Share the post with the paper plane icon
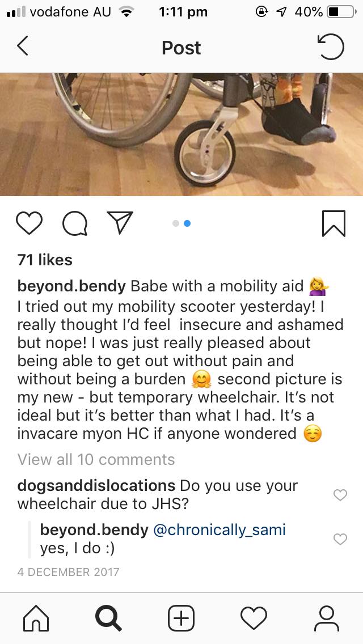Viewport: 363px width, 644px height. pyautogui.click(x=120, y=223)
